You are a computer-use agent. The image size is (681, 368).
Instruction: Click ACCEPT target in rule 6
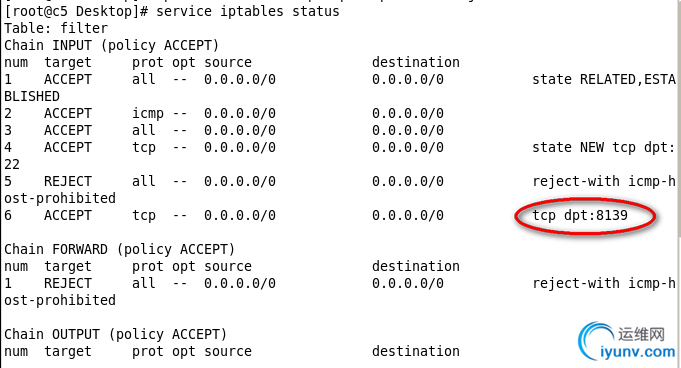(x=68, y=215)
